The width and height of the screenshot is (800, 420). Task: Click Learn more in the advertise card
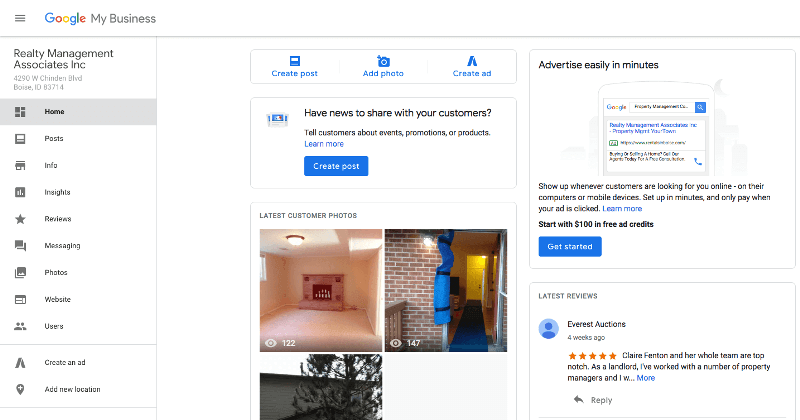622,209
